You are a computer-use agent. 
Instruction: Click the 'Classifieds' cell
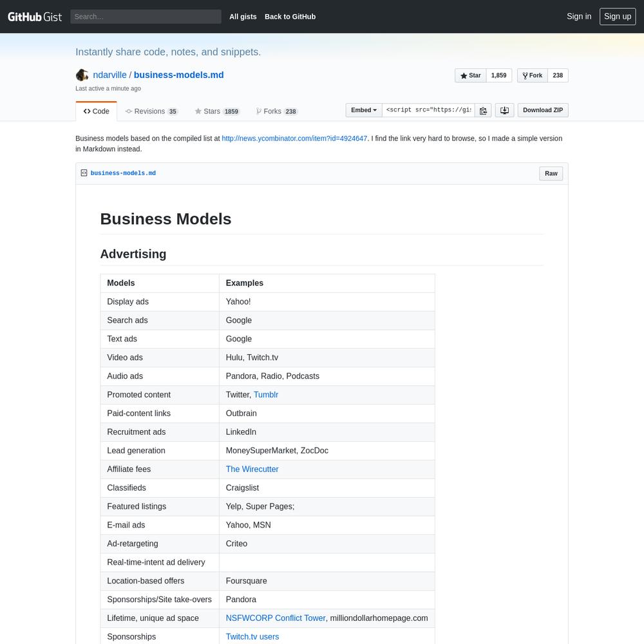pos(160,488)
